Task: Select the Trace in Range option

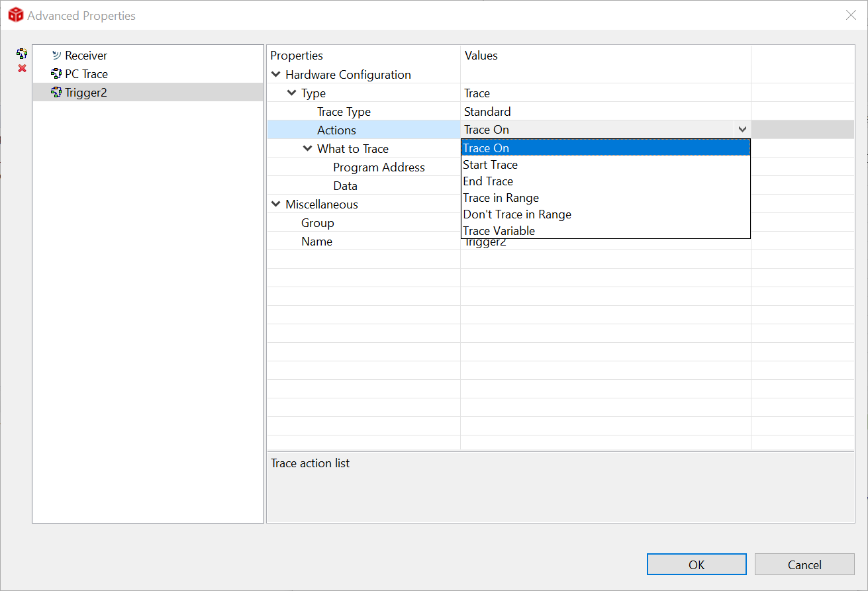Action: [501, 198]
